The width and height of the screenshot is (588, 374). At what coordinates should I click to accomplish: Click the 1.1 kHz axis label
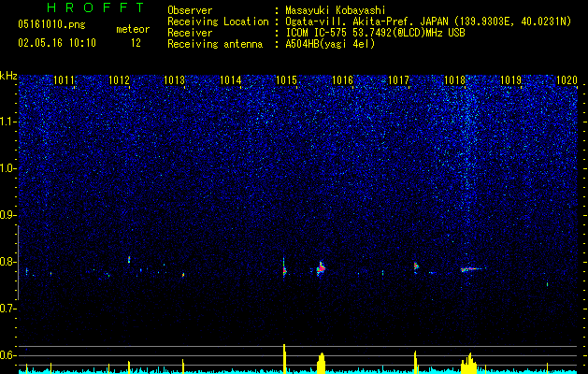coord(7,122)
